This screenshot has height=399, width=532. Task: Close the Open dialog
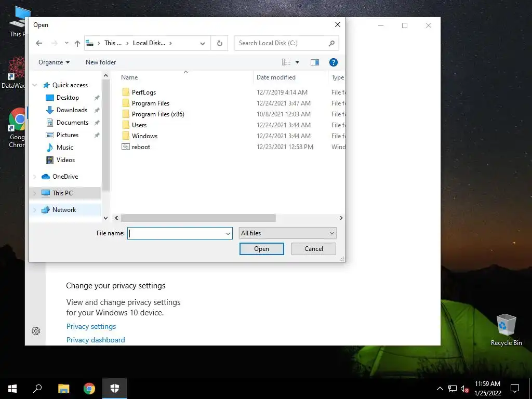[338, 25]
